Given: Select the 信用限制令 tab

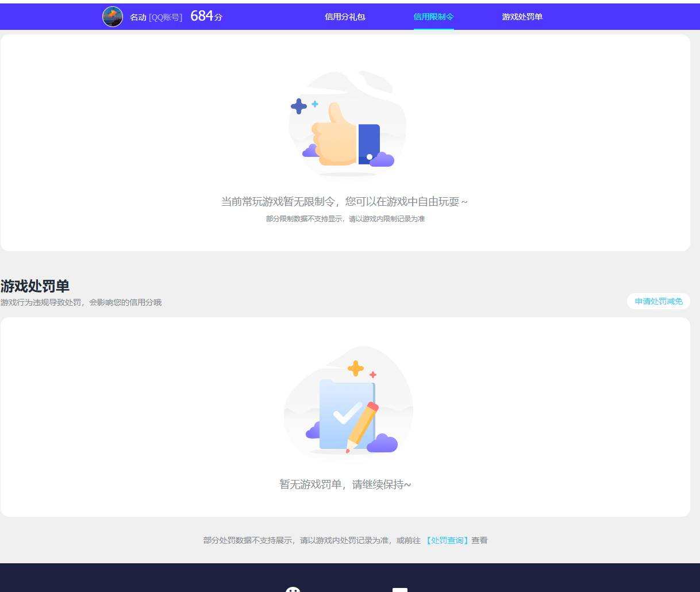Looking at the screenshot, I should point(434,17).
